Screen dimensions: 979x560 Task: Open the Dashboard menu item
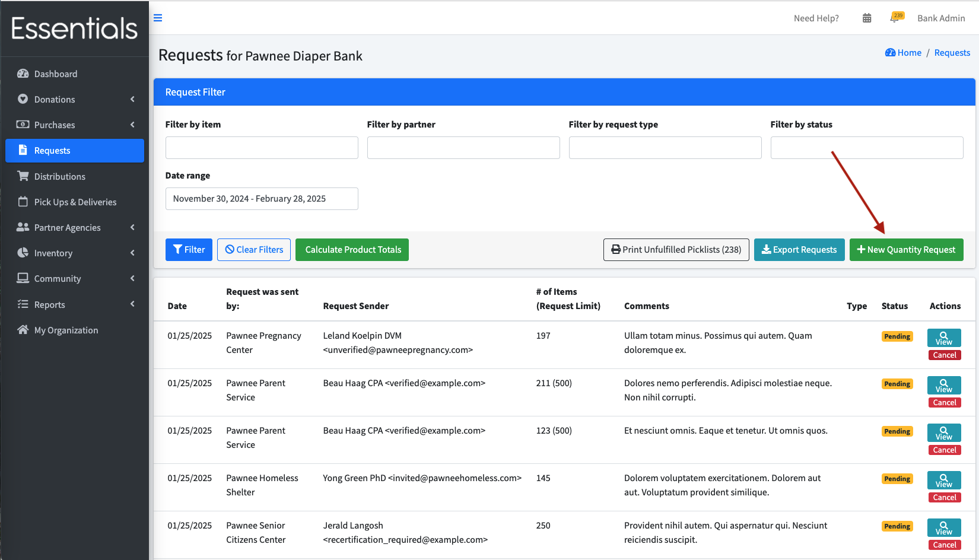(x=75, y=74)
